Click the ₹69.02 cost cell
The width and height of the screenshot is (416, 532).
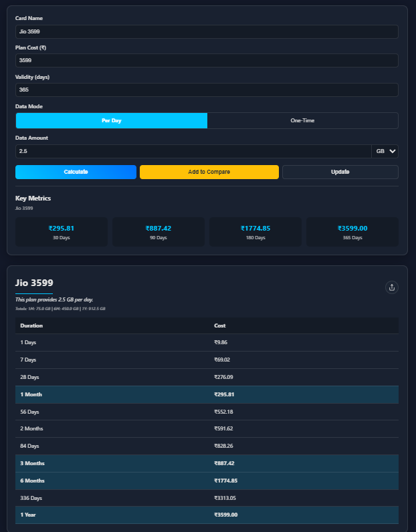pos(222,360)
